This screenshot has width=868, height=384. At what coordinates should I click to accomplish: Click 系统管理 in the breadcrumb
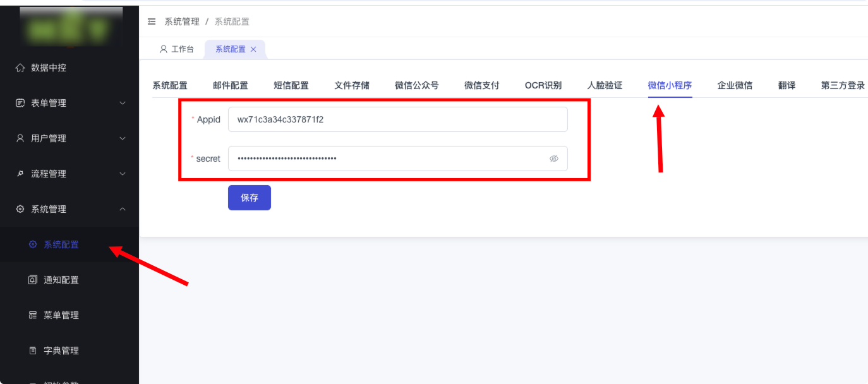tap(182, 21)
